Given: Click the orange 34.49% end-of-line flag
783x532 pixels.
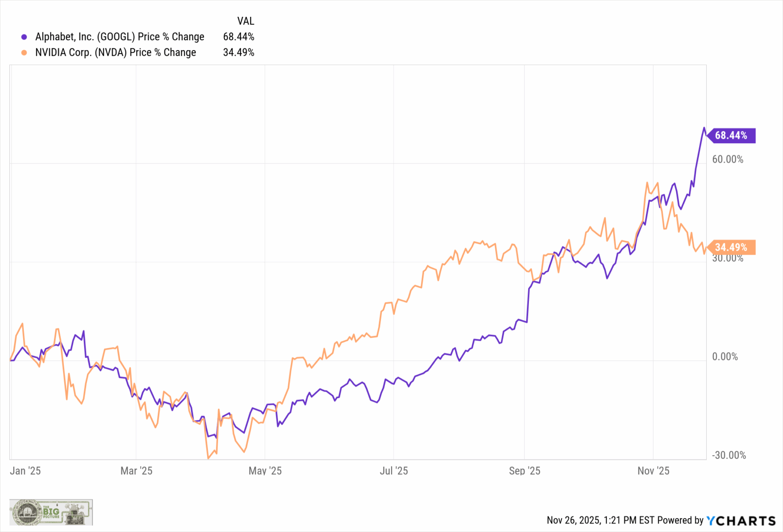Looking at the screenshot, I should [732, 247].
